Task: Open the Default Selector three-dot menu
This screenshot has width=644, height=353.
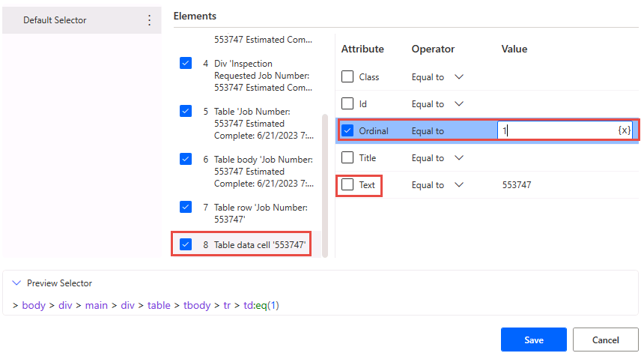Action: tap(149, 20)
